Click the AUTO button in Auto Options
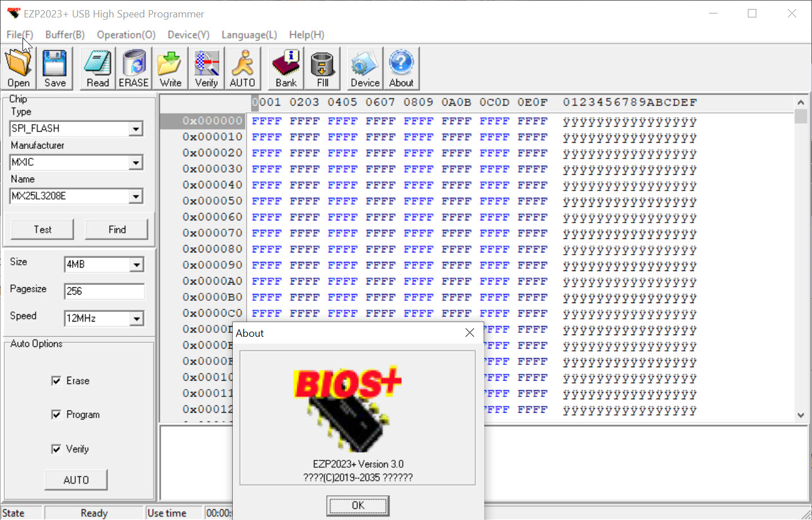812x520 pixels. (x=76, y=480)
